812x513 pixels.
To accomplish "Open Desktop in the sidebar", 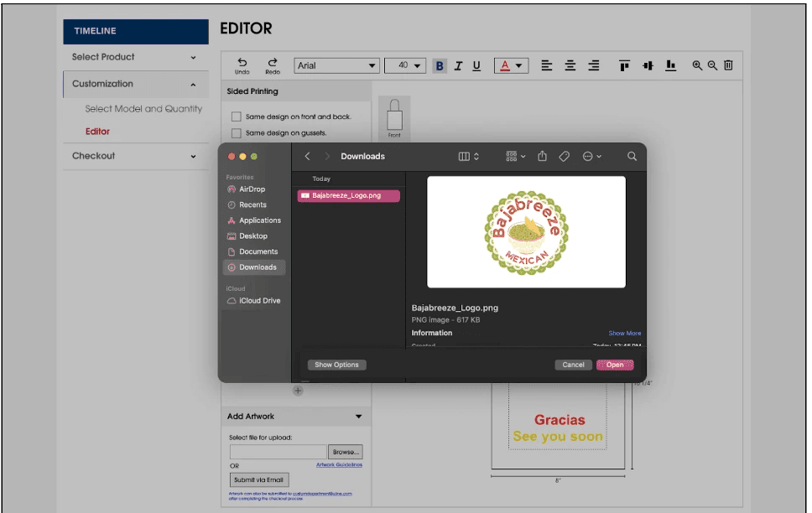I will pyautogui.click(x=253, y=236).
